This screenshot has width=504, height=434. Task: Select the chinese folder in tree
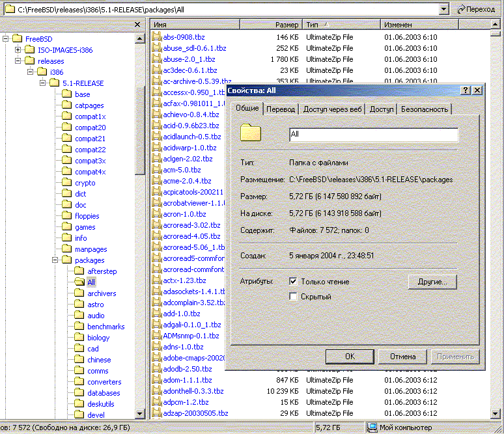click(x=99, y=360)
